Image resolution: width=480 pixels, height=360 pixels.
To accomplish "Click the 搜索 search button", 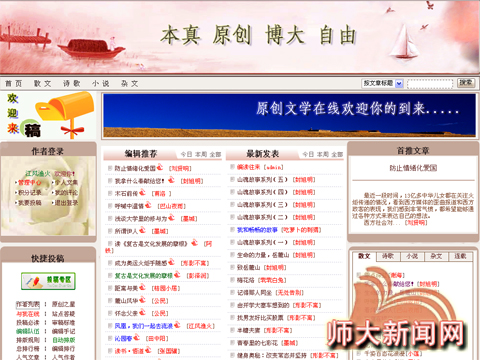I will (x=466, y=83).
